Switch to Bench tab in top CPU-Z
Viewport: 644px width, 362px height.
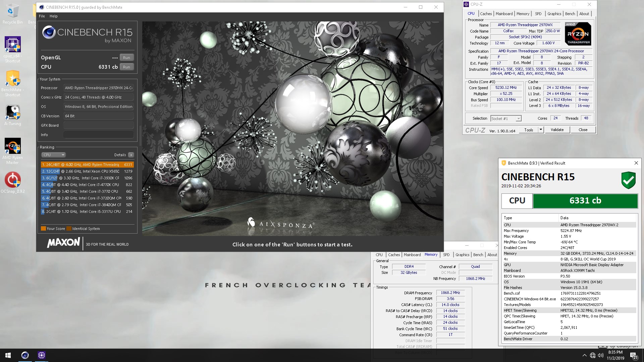pos(570,14)
